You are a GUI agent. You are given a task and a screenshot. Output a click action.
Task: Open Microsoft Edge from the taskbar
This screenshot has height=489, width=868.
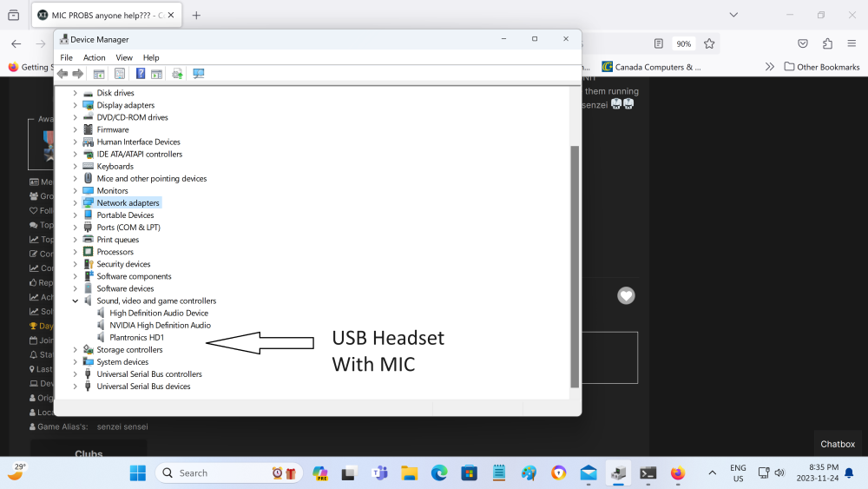click(439, 473)
